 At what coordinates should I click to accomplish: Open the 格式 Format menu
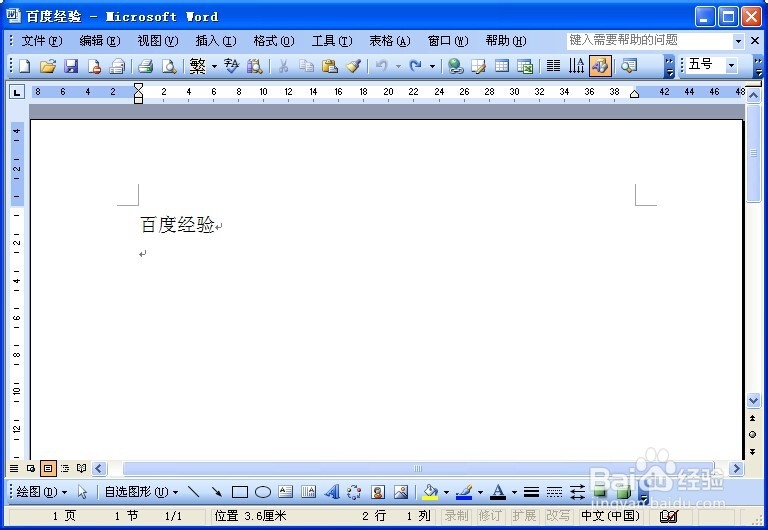(274, 41)
